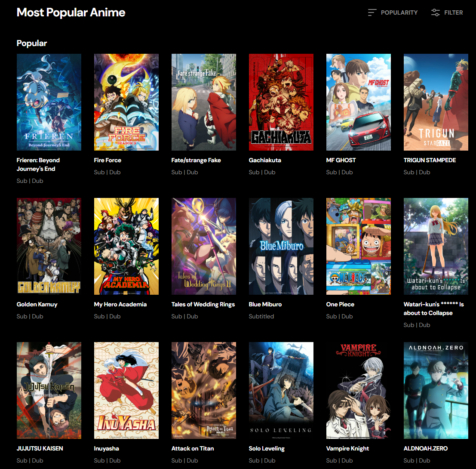The width and height of the screenshot is (476, 469).
Task: Click Sub | Dub under Solo Leveling
Action: pos(262,460)
